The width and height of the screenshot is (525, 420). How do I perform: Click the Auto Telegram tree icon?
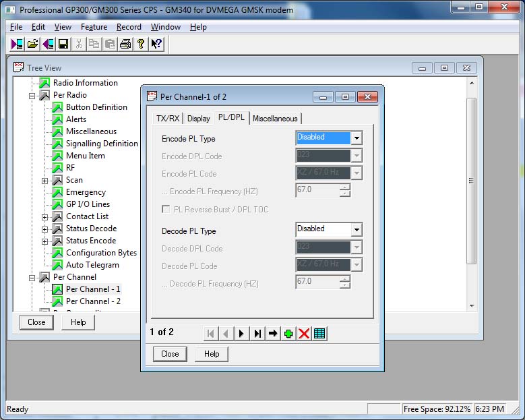[x=57, y=265]
